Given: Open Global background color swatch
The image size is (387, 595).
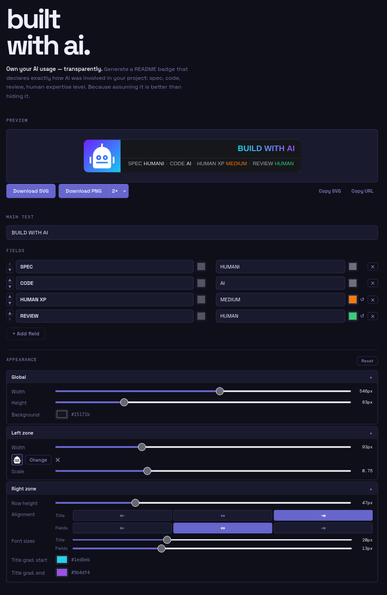Looking at the screenshot, I should (x=62, y=414).
